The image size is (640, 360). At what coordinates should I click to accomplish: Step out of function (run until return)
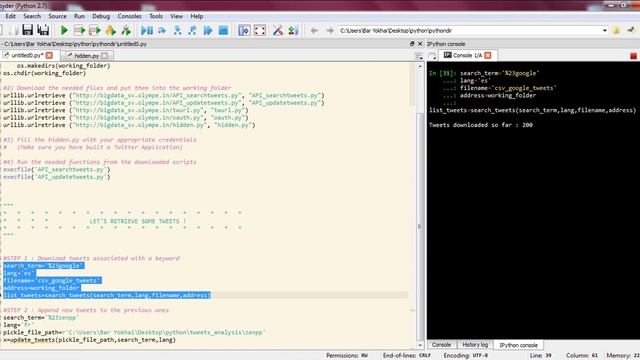[x=192, y=30]
